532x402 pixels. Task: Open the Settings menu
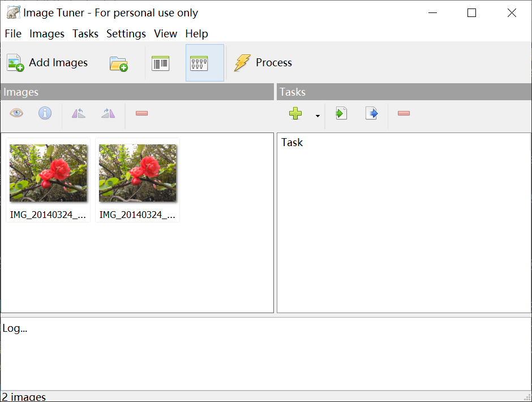[126, 33]
